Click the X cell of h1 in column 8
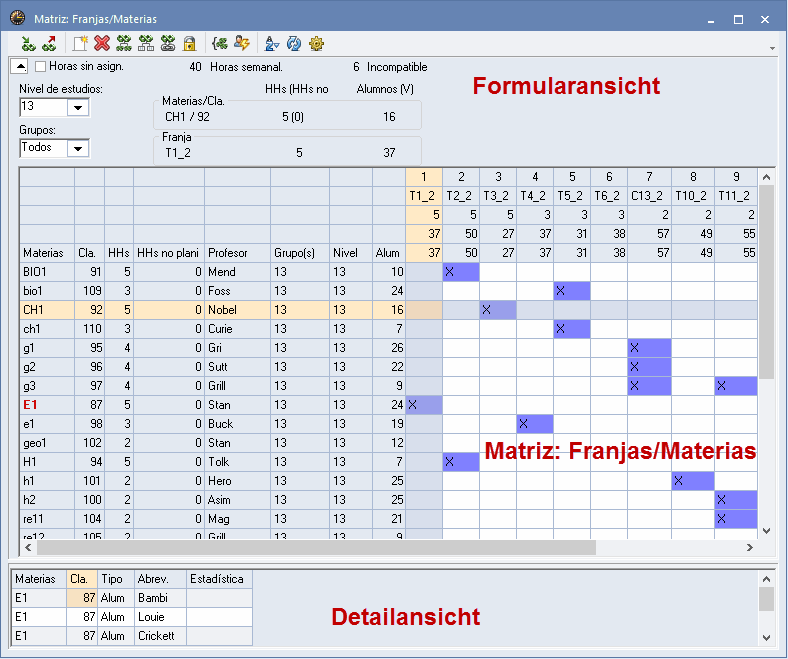This screenshot has height=659, width=788. pos(693,481)
